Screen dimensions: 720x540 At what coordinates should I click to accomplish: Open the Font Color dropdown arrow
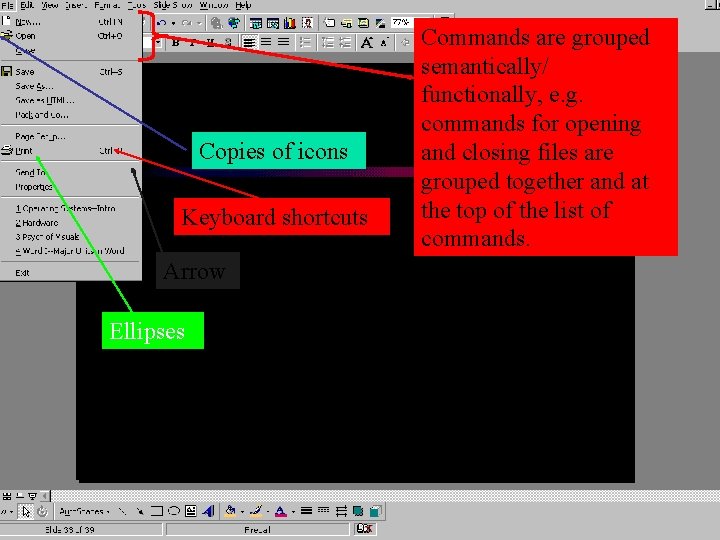[x=293, y=512]
